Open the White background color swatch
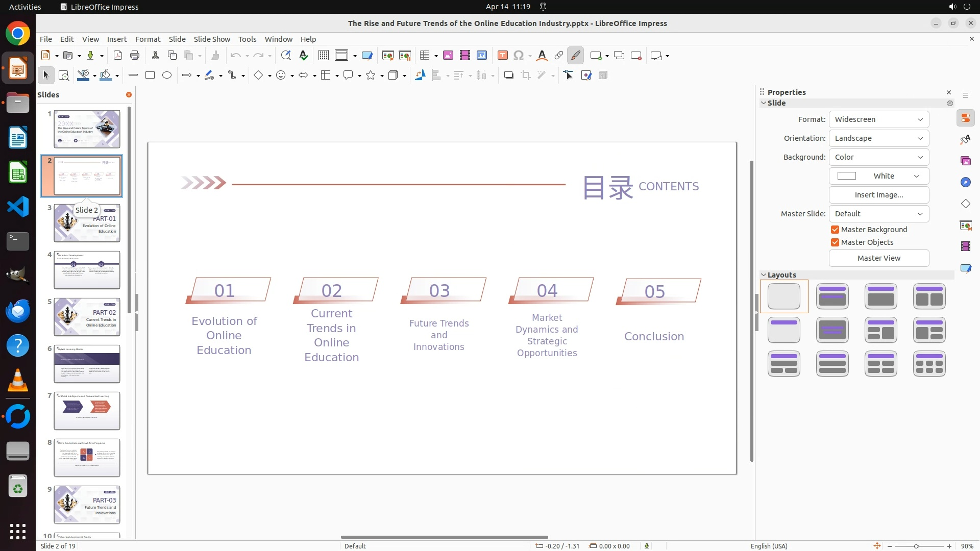Viewport: 980px width, 551px height. click(x=878, y=176)
